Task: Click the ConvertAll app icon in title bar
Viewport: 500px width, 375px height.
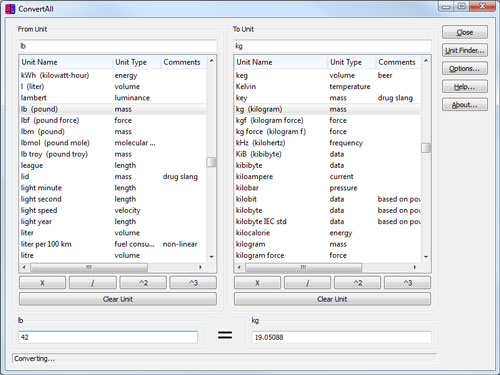Action: pos(10,9)
